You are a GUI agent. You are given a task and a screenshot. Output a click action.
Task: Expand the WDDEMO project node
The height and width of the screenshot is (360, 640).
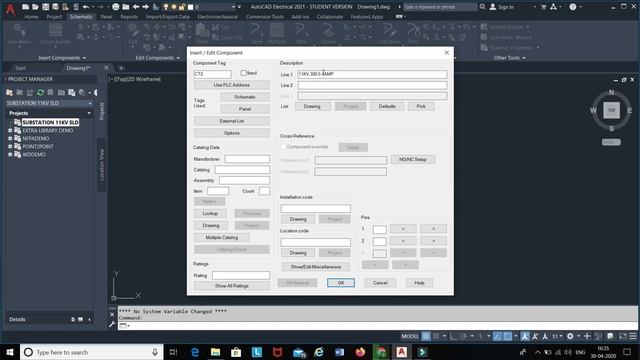pyautogui.click(x=10, y=155)
